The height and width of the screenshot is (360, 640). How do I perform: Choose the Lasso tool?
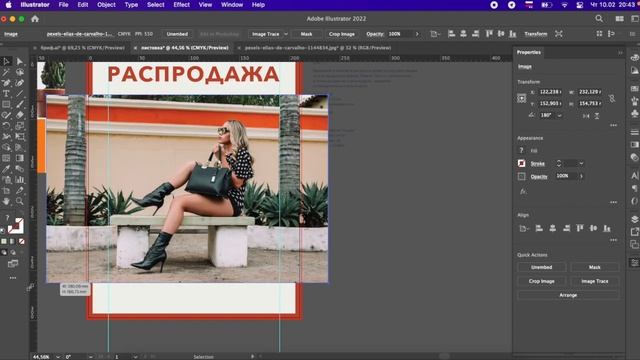tap(20, 72)
